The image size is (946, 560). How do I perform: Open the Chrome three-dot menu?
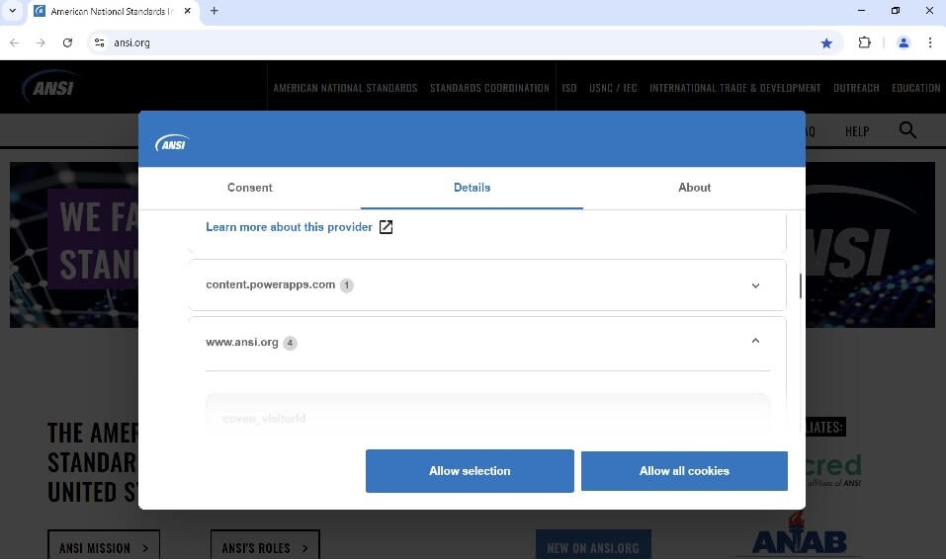(930, 42)
